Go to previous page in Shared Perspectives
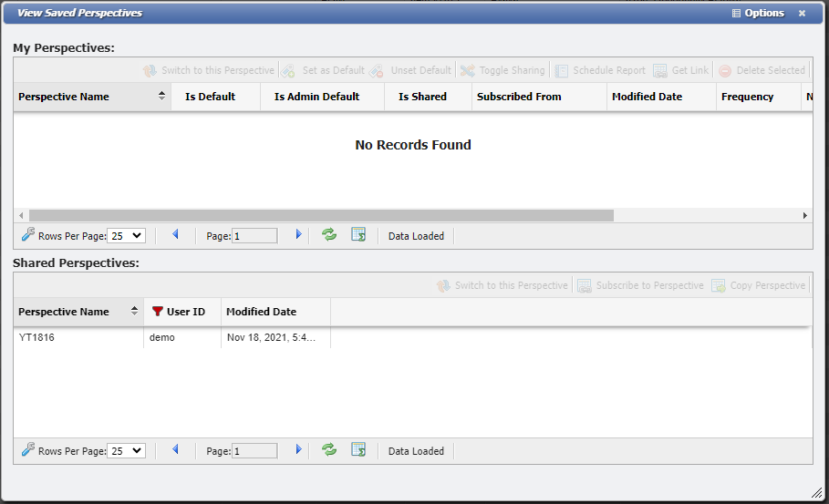Image resolution: width=829 pixels, height=504 pixels. [x=175, y=450]
